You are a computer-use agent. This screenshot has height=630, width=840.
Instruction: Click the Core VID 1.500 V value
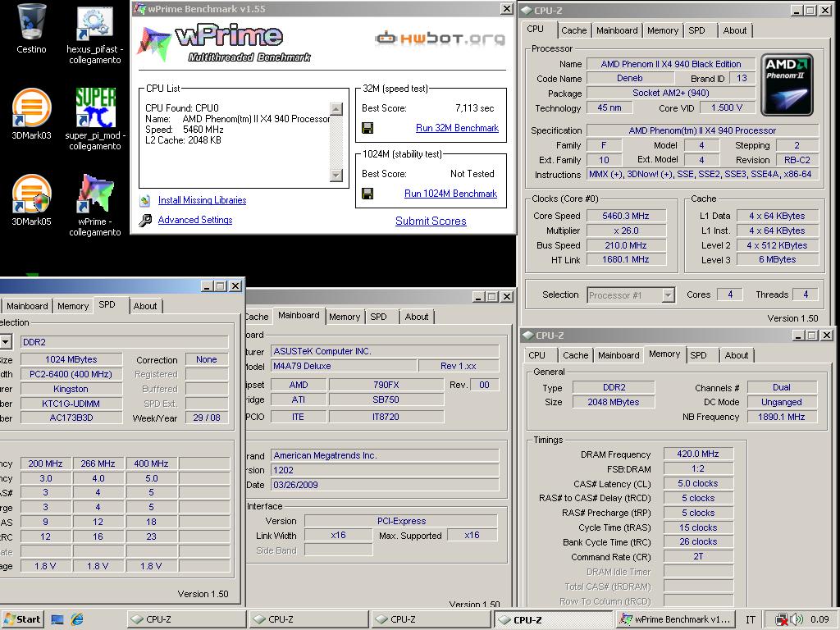pos(727,107)
